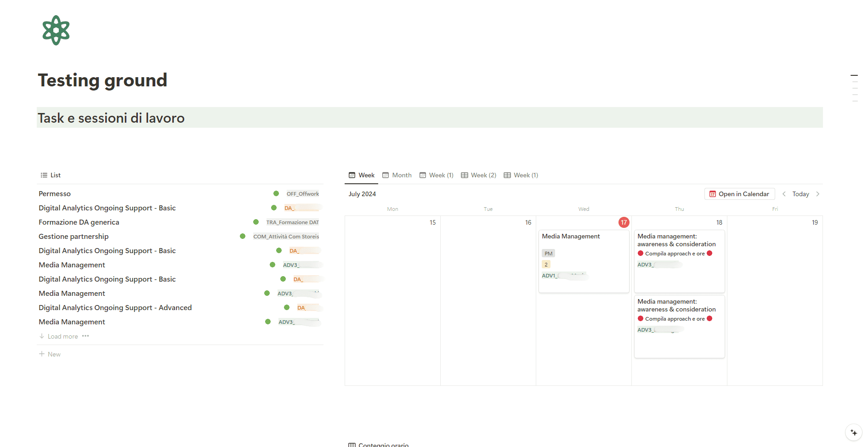This screenshot has height=447, width=868.
Task: Click green status dot beside Formazione DA generica
Action: click(256, 222)
